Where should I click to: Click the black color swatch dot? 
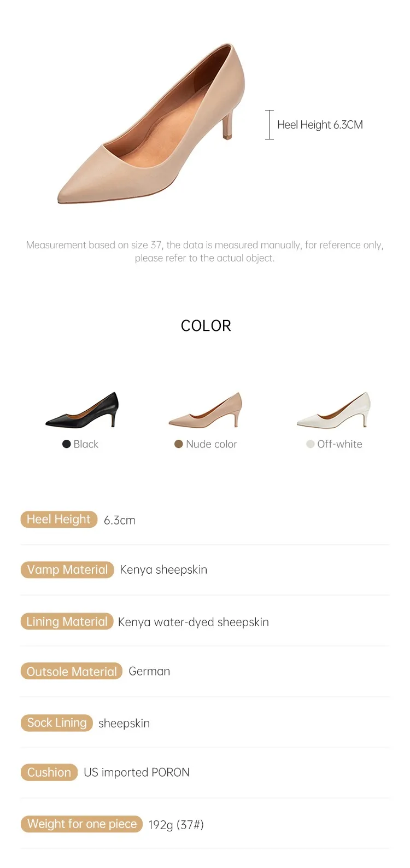tap(67, 444)
